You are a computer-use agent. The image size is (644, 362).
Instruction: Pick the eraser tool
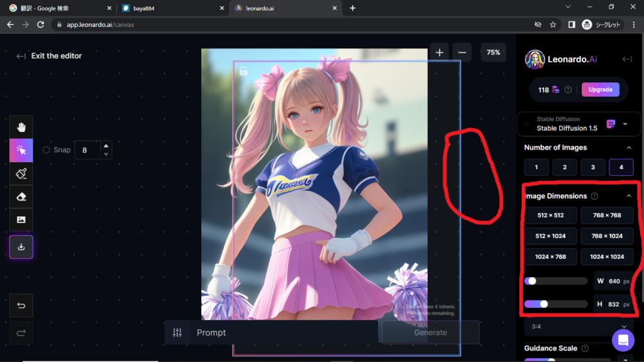click(x=21, y=197)
